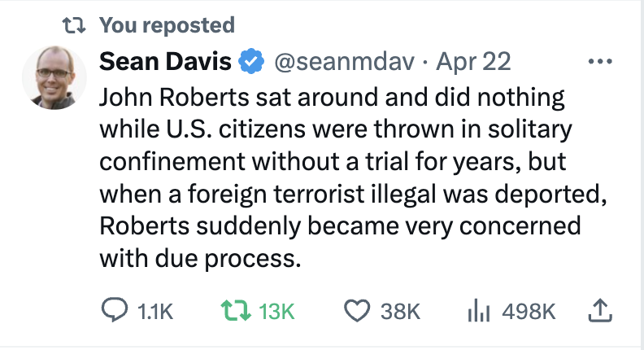Open Sean Davis profile photo
Viewport: 644px width, 350px height.
coord(54,77)
